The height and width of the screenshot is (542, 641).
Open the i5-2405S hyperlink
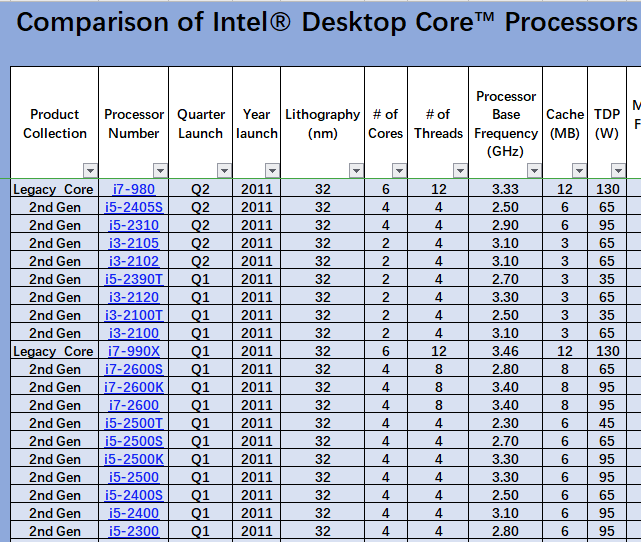click(134, 207)
